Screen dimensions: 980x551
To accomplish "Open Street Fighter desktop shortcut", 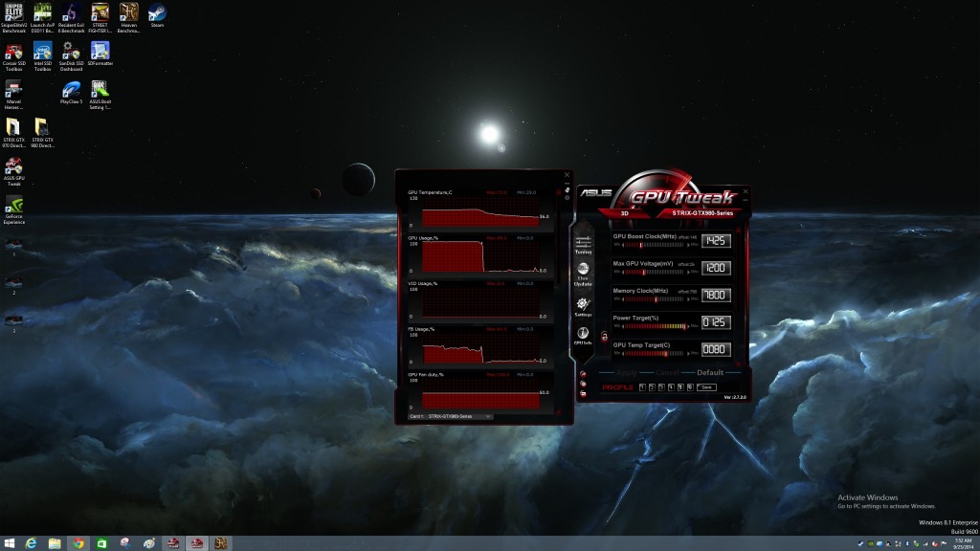I will click(100, 17).
